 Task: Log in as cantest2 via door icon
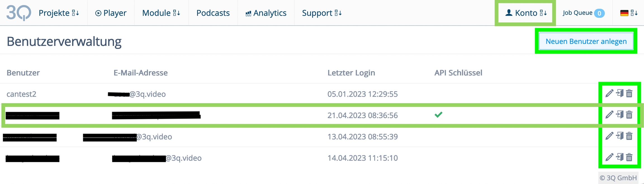click(620, 93)
